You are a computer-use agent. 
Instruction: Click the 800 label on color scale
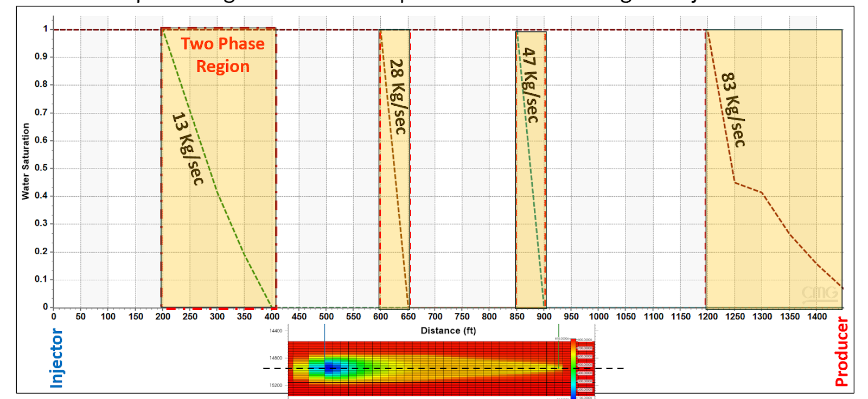(585, 340)
